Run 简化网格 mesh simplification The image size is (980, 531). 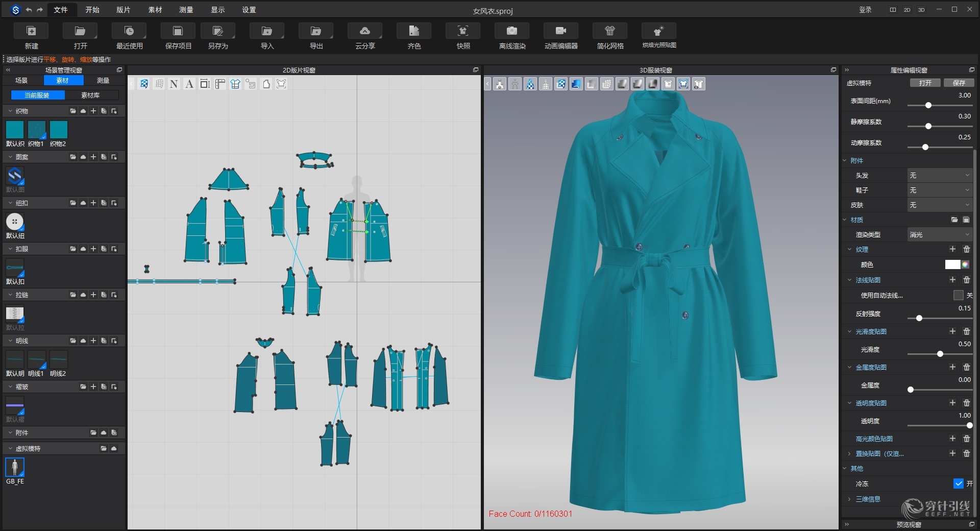coord(609,36)
